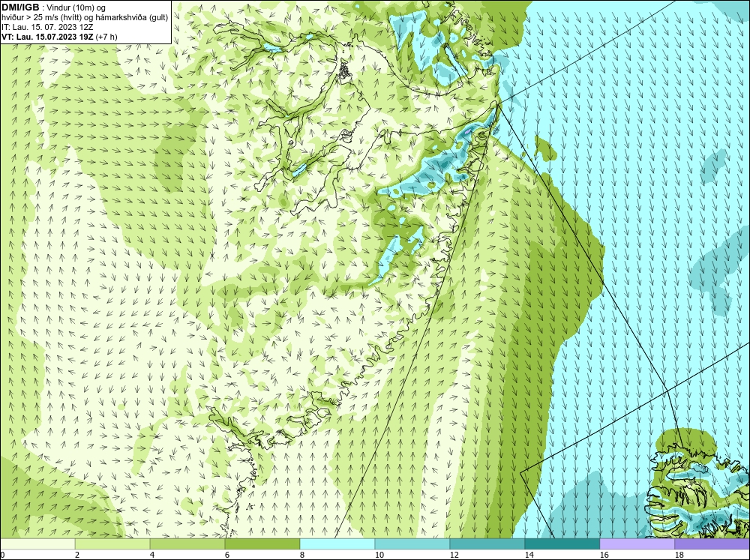Click the legend scale label '14'
Screen dimensions: 750x560
click(x=529, y=555)
